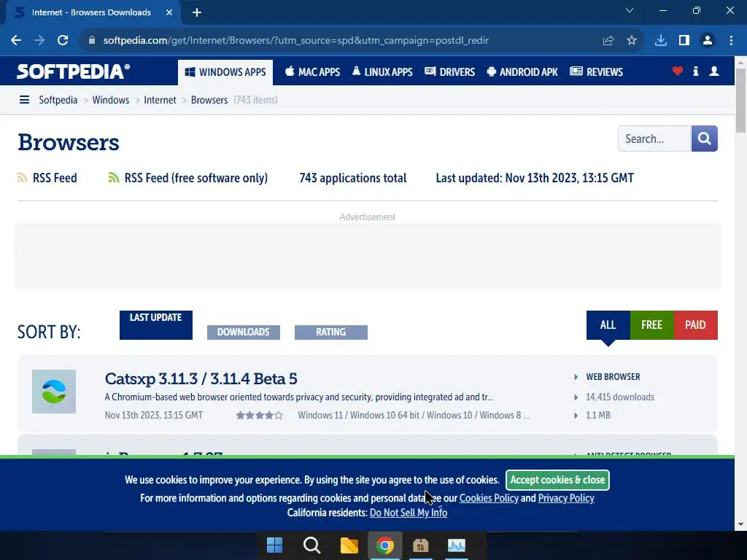The image size is (747, 560).
Task: Open the taskbar monitor chart app
Action: 457,545
